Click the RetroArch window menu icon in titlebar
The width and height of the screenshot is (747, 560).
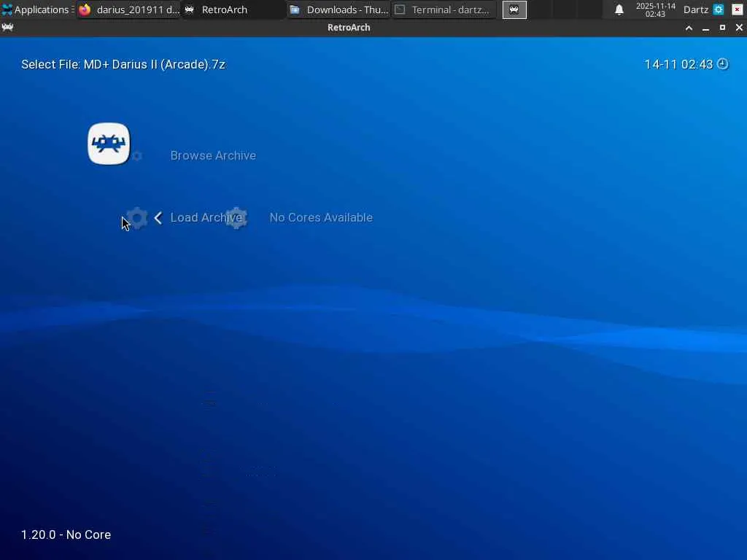7,27
